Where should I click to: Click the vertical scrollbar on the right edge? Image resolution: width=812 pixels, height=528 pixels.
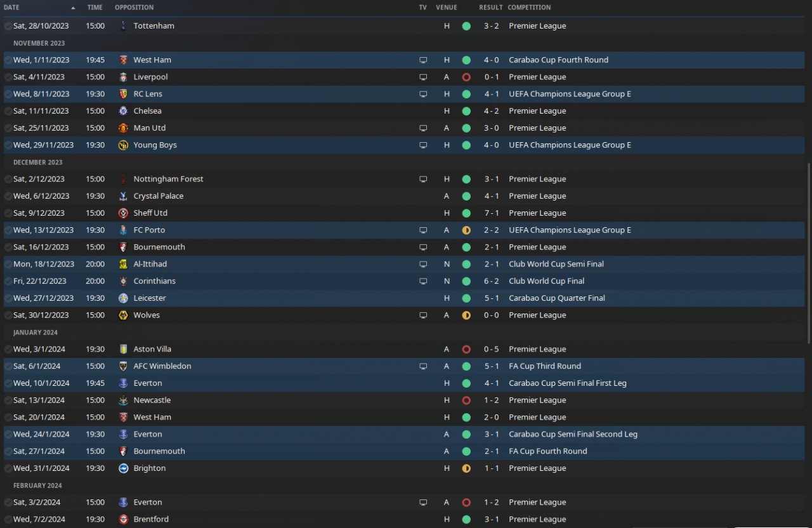(808, 254)
